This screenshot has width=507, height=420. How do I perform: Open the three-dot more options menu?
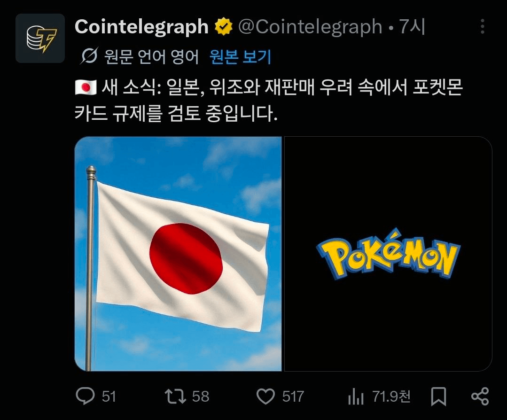(x=482, y=26)
